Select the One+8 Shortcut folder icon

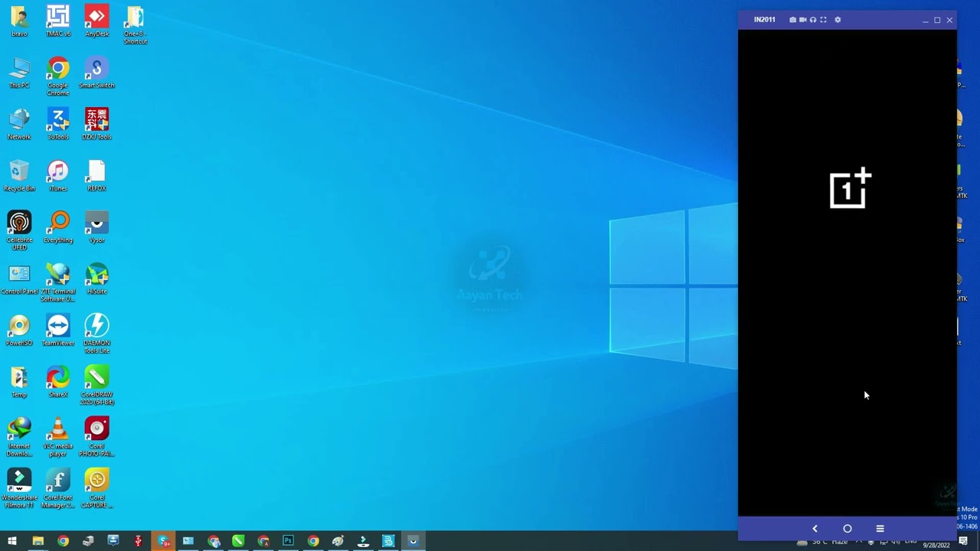135,25
